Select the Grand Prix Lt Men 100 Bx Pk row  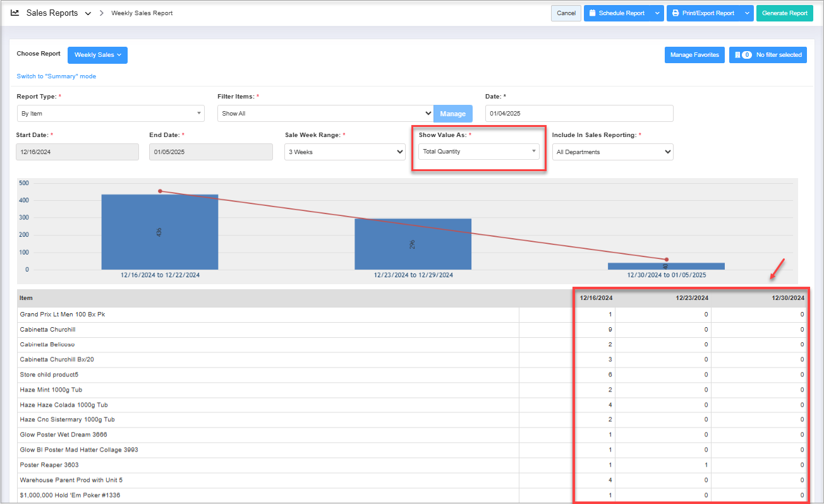412,315
